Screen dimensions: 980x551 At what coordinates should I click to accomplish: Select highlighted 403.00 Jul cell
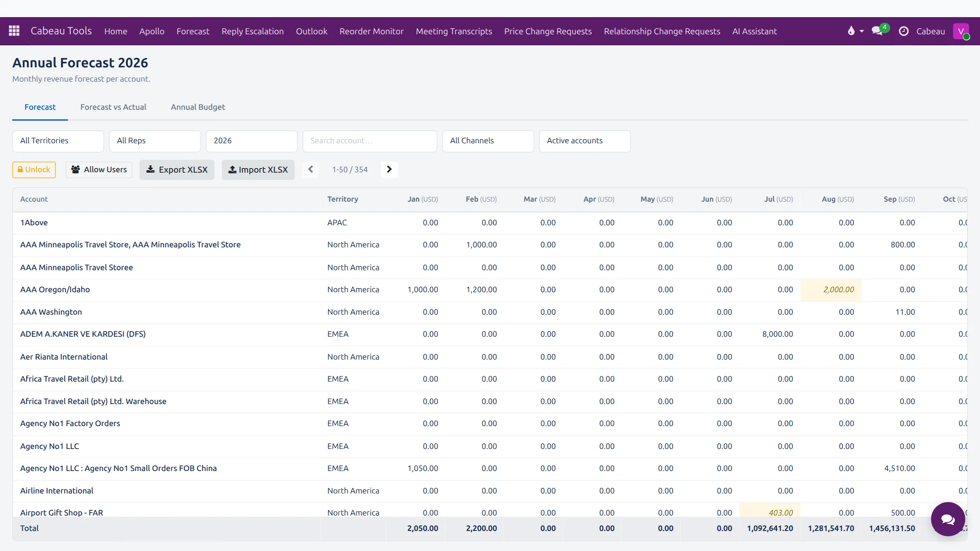[770, 510]
